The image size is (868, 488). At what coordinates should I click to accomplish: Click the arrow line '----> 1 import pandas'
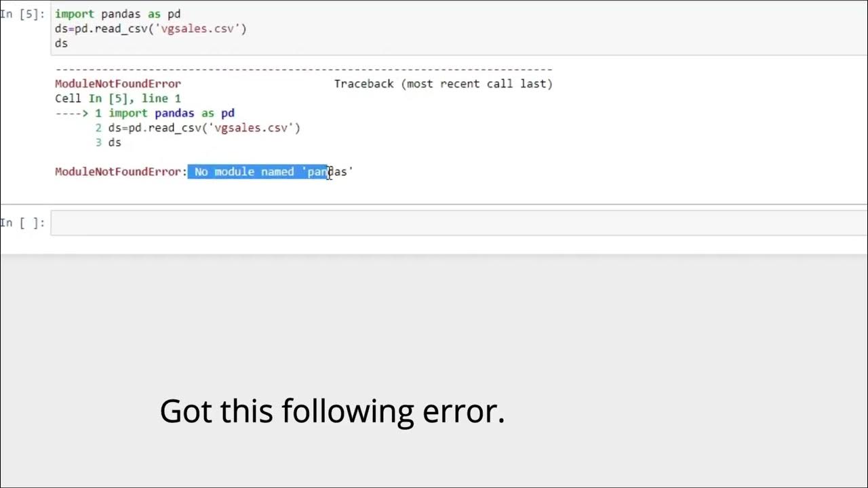pyautogui.click(x=145, y=113)
